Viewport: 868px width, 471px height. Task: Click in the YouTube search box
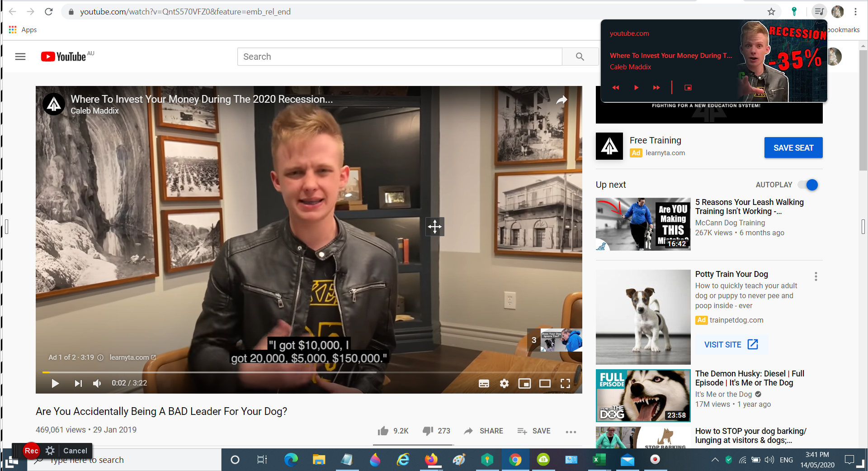click(x=400, y=57)
